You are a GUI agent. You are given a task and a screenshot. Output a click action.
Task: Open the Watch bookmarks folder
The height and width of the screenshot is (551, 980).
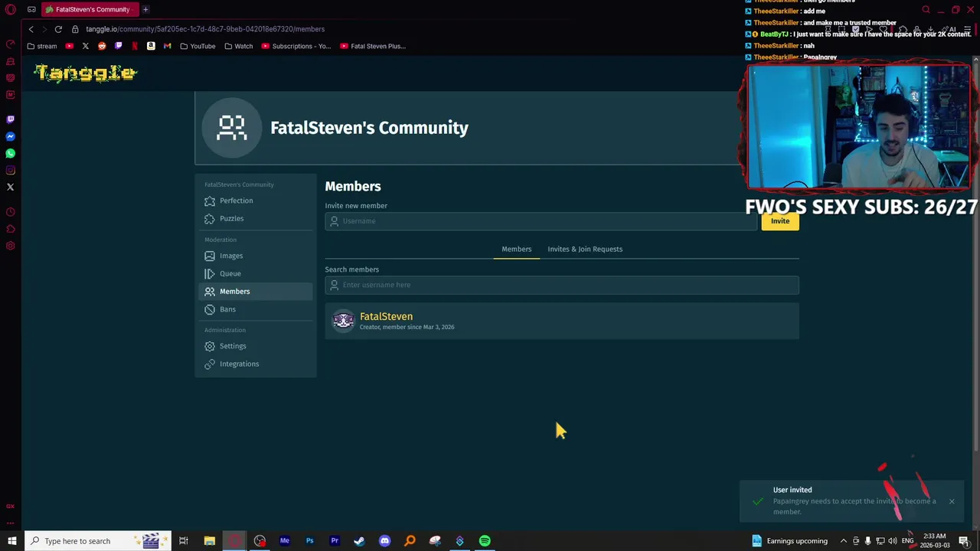coord(238,46)
